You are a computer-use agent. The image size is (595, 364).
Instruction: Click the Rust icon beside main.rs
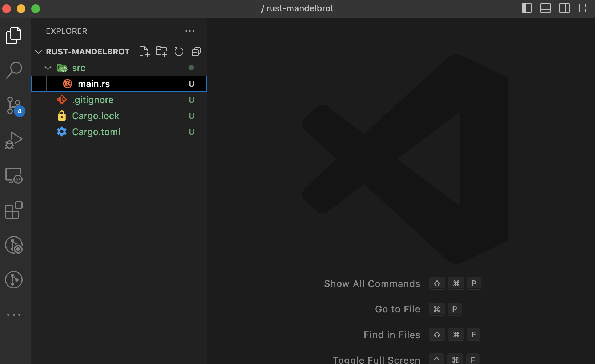[x=68, y=84]
